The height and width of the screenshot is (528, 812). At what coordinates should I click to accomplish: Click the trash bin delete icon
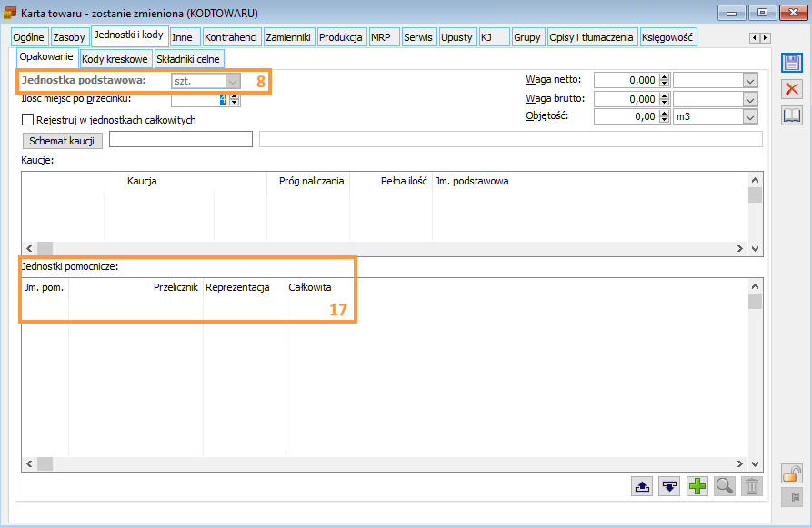tap(751, 486)
